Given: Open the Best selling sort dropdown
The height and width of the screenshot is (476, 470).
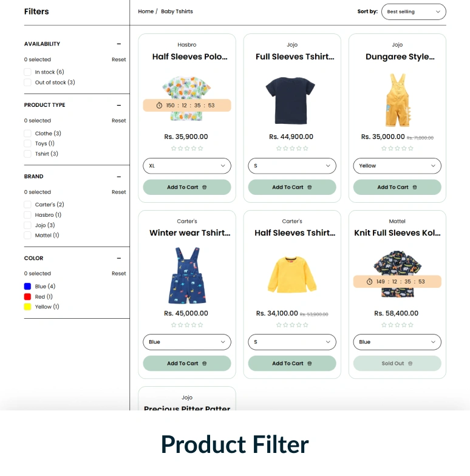Looking at the screenshot, I should pyautogui.click(x=414, y=12).
